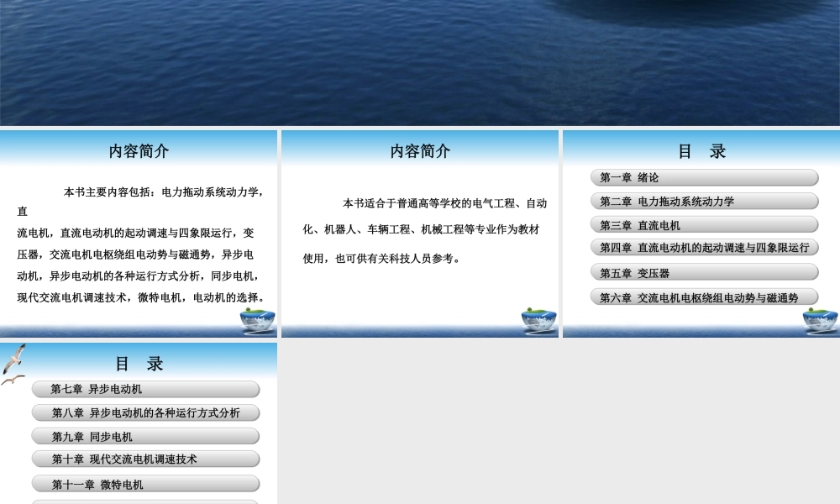Click the line 现代交流电机调速技术，微特电机，电动机的选择
The image size is (840, 504).
141,297
